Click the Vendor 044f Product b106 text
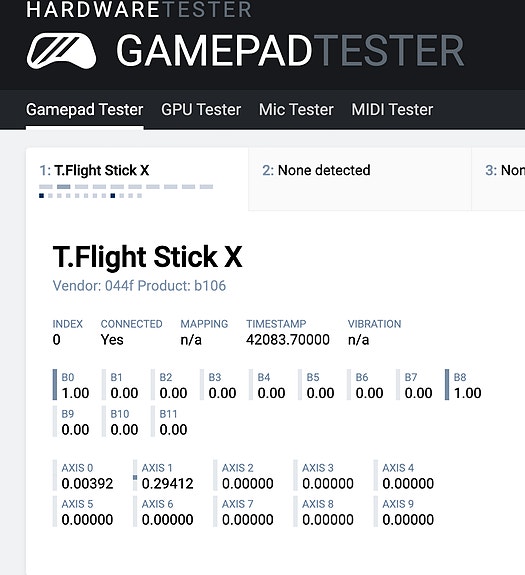This screenshot has height=575, width=525. click(x=139, y=286)
